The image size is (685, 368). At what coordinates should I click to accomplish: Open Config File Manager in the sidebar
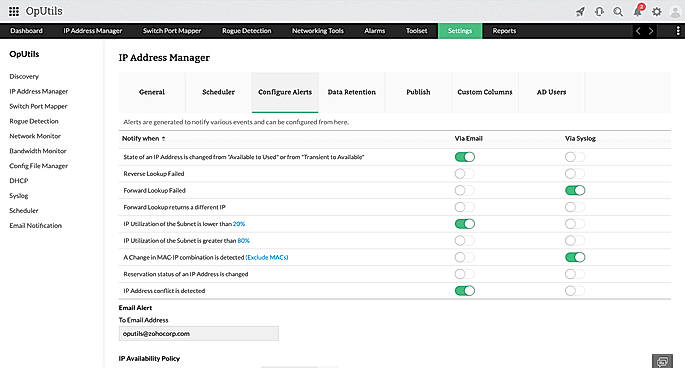(38, 166)
